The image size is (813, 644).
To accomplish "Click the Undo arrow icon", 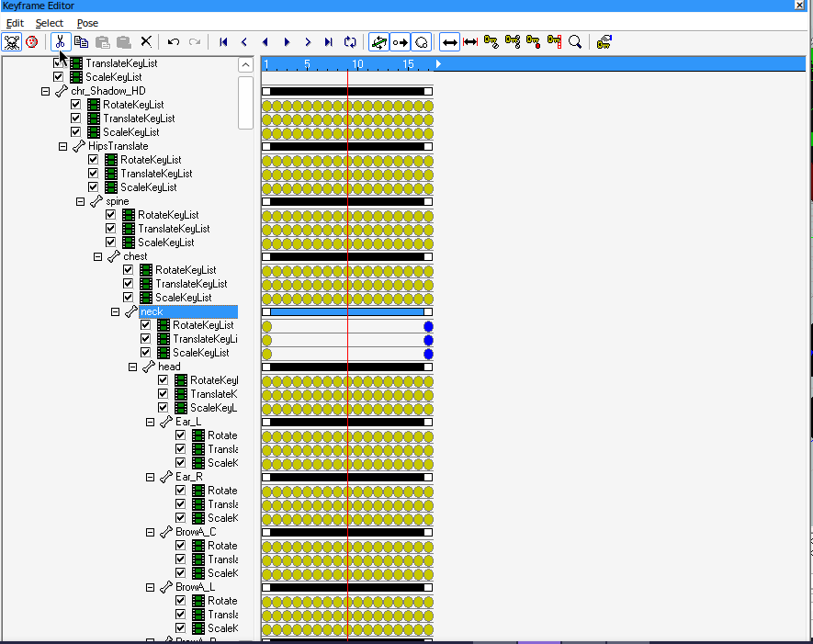I will pos(174,41).
